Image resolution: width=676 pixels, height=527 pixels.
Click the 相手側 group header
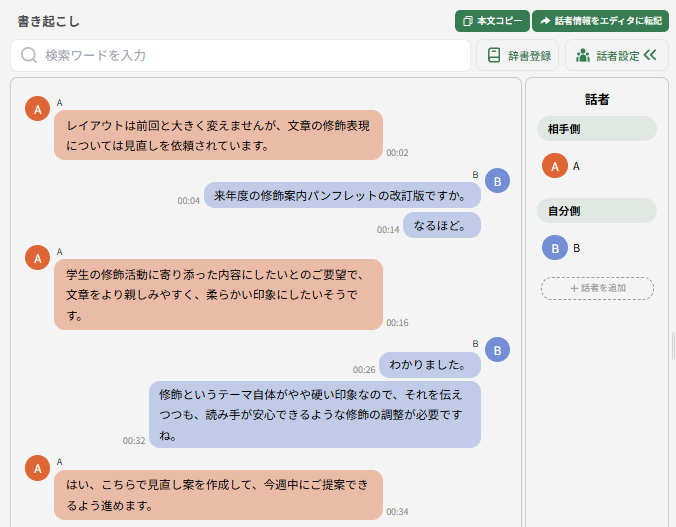click(597, 129)
